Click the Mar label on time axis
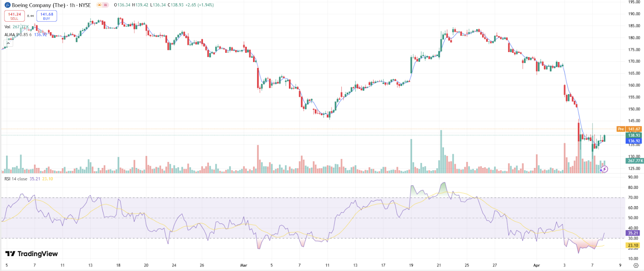 point(244,265)
